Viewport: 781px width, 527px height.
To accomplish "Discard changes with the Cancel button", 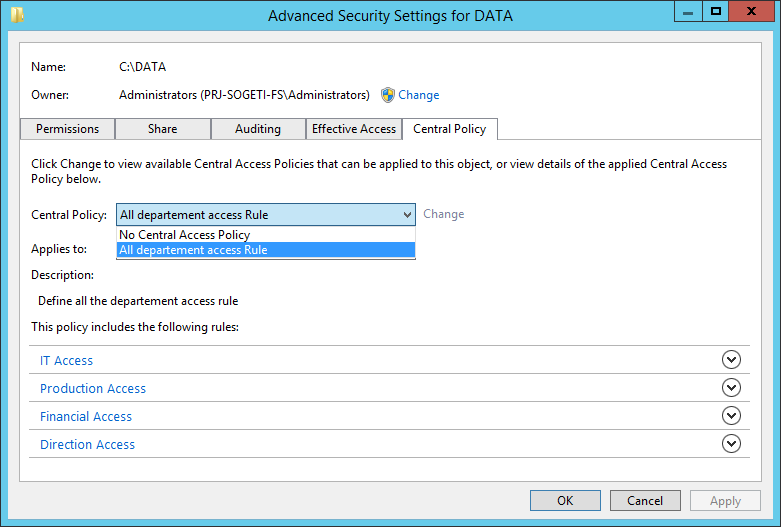I will point(645,501).
